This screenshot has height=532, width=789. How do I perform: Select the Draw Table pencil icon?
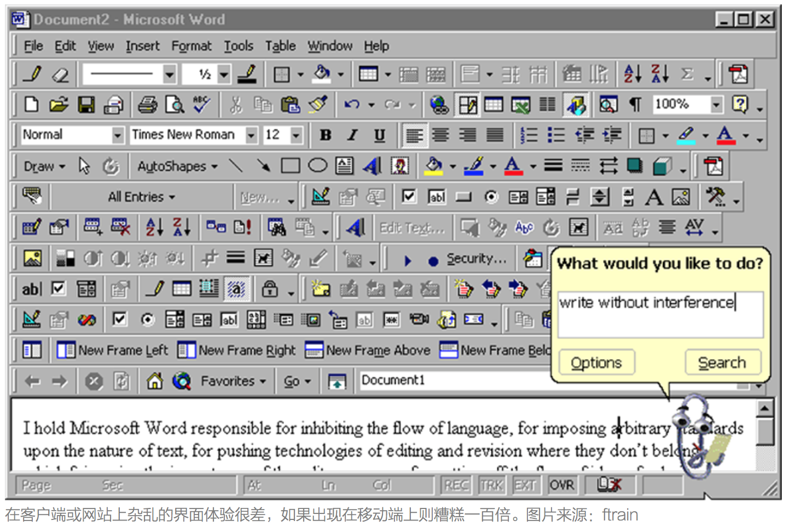click(x=32, y=73)
